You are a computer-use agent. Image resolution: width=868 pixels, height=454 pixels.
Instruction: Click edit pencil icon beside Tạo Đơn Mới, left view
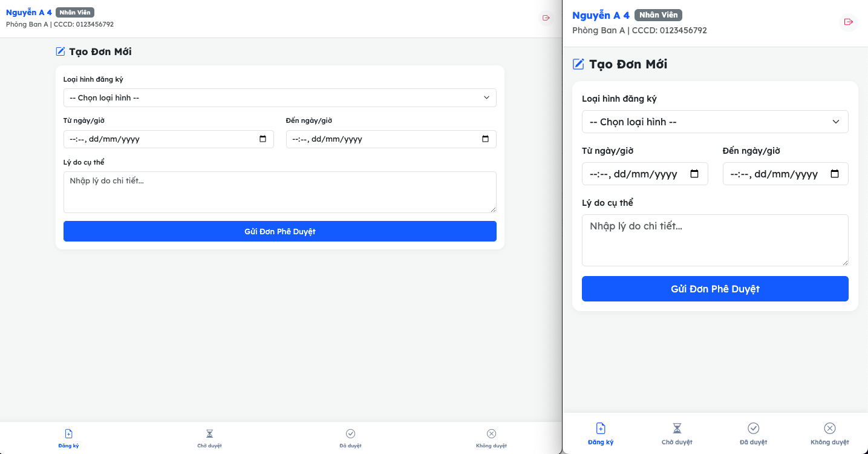tap(60, 51)
